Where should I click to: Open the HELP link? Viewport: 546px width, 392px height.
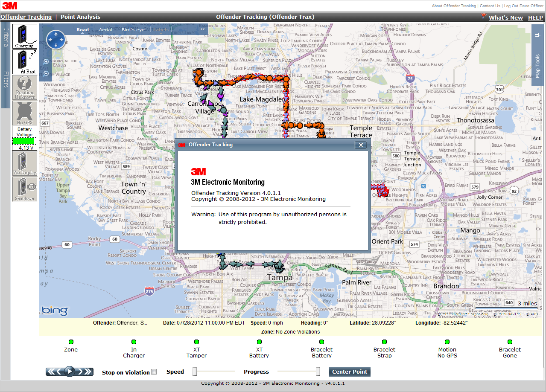535,17
